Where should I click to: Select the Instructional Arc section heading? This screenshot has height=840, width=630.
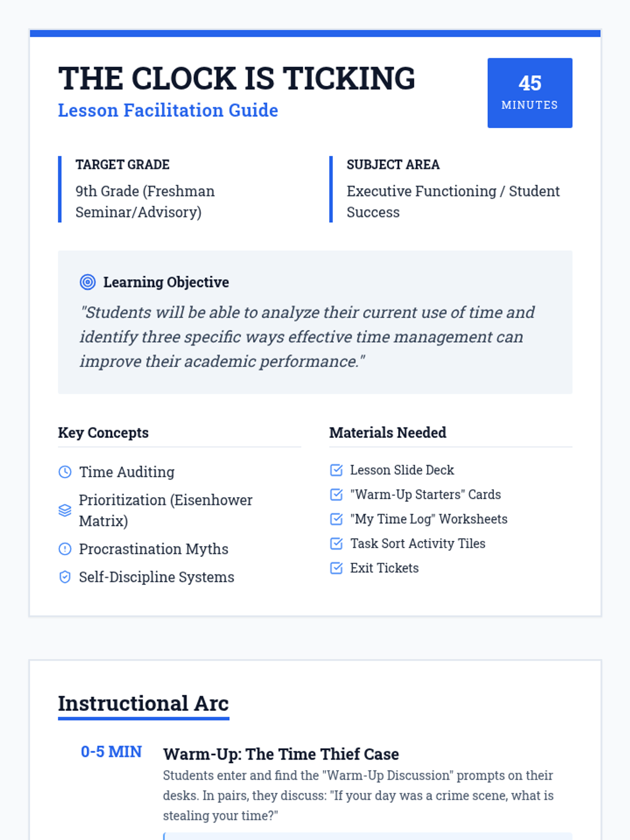click(x=143, y=703)
